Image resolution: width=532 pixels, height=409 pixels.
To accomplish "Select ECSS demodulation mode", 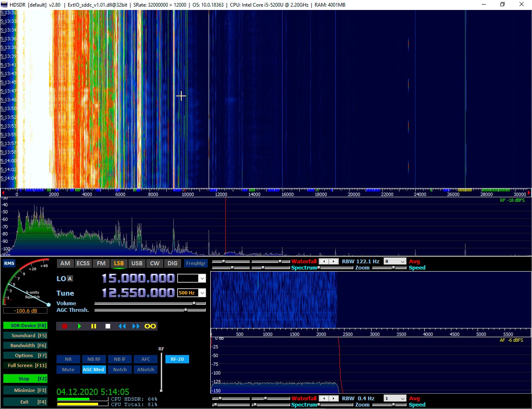I will click(x=83, y=263).
